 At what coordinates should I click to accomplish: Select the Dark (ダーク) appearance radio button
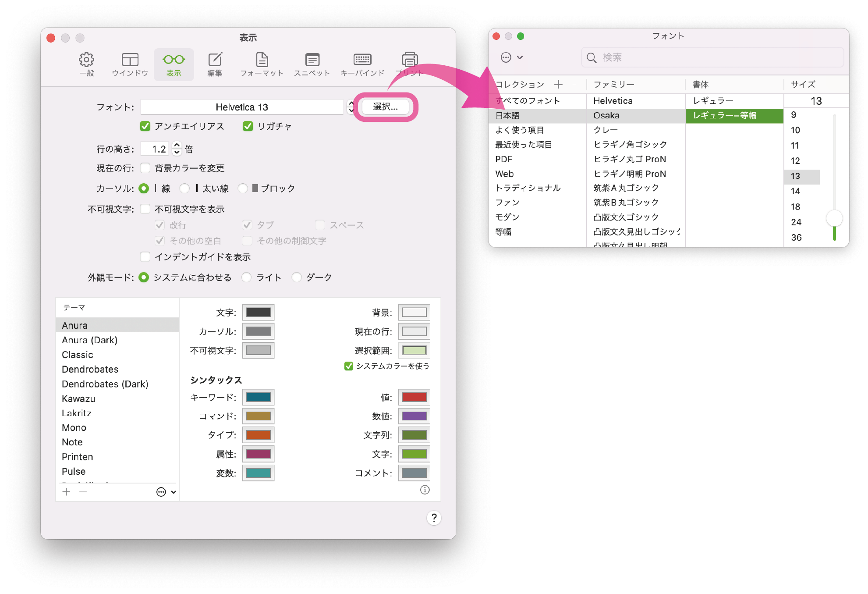pos(297,277)
